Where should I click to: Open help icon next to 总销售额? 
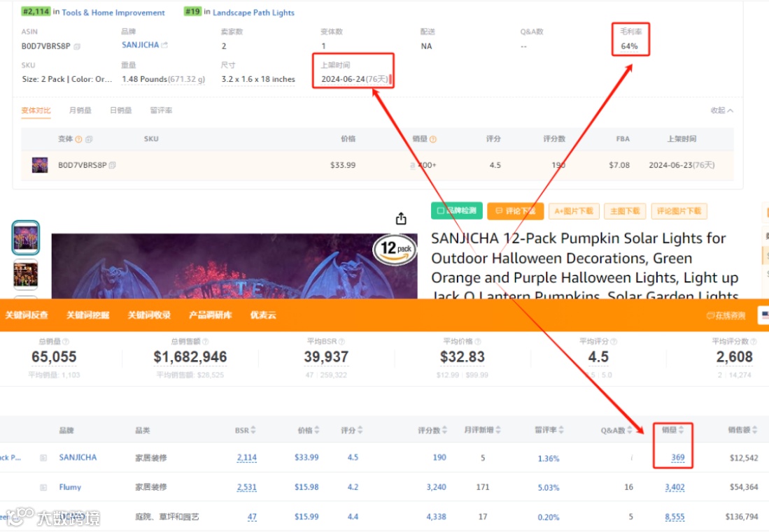point(206,341)
